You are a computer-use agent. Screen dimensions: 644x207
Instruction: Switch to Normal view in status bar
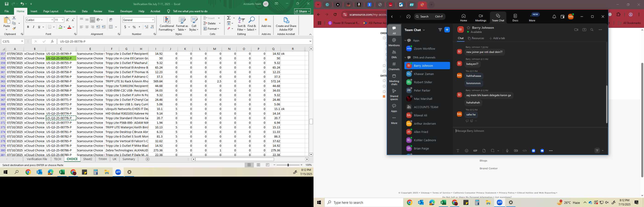click(249, 165)
